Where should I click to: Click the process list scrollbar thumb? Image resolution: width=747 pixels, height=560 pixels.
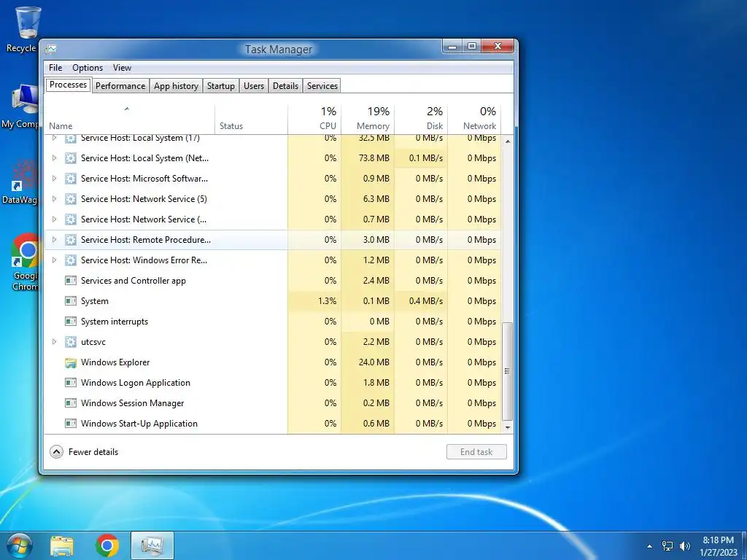pyautogui.click(x=508, y=371)
